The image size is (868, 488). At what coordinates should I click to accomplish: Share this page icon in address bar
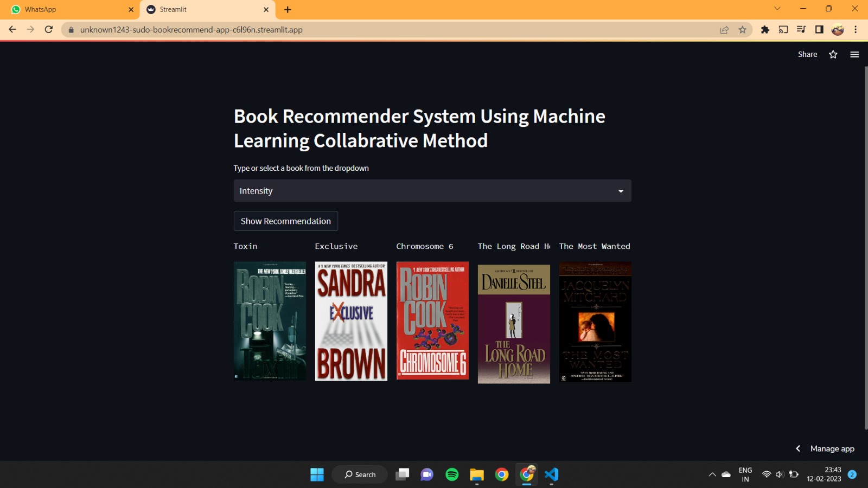coord(724,30)
